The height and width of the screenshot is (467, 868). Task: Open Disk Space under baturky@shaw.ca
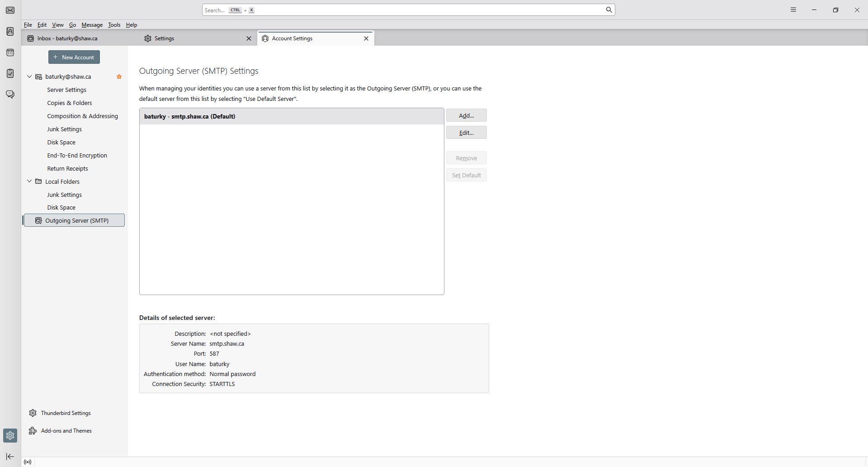coord(61,143)
